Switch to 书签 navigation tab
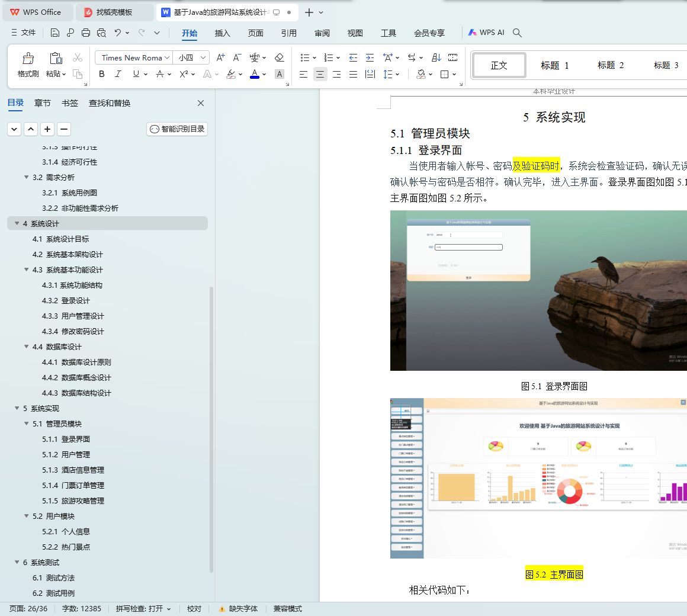Image resolution: width=687 pixels, height=616 pixels. 70,103
